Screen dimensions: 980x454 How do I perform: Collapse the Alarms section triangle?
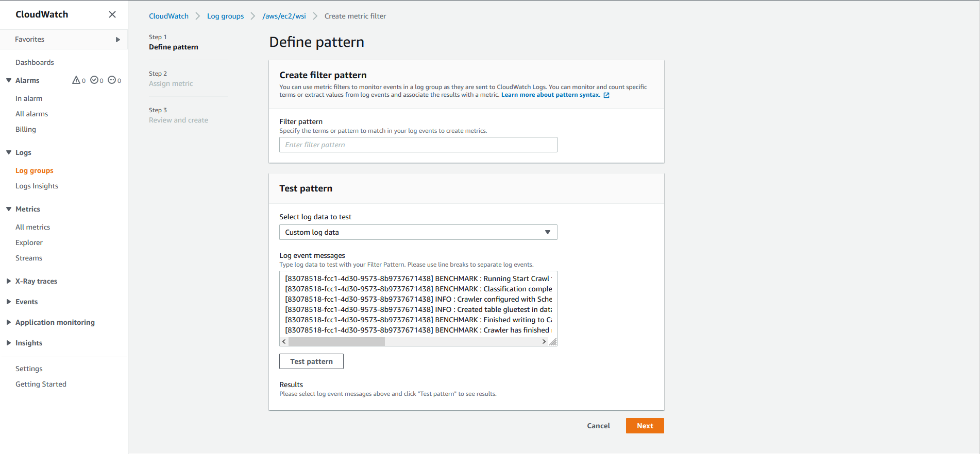click(x=9, y=80)
